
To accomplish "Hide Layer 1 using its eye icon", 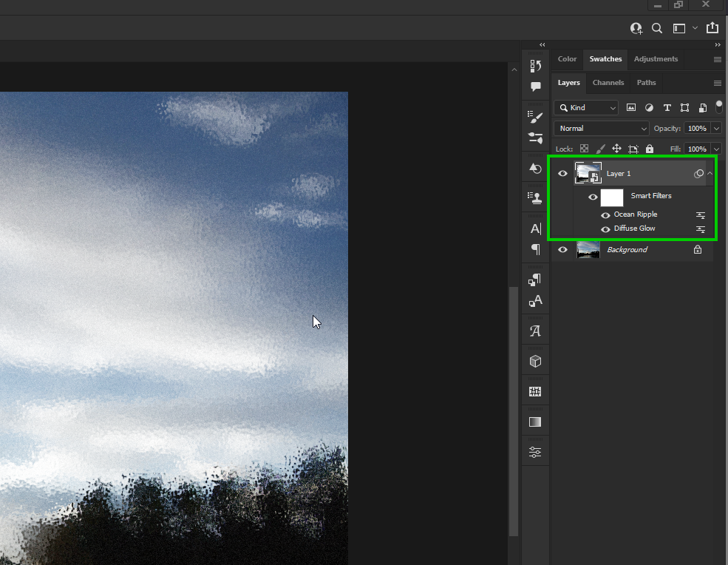I will (562, 173).
